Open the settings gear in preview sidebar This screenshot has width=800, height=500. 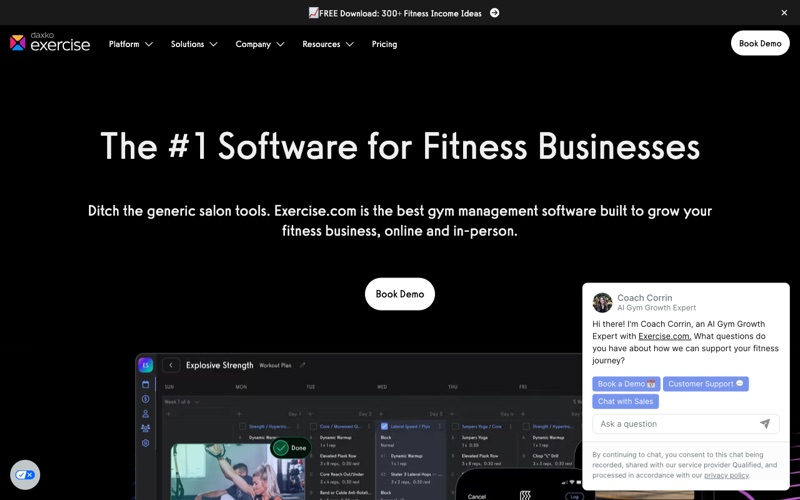coord(145,443)
